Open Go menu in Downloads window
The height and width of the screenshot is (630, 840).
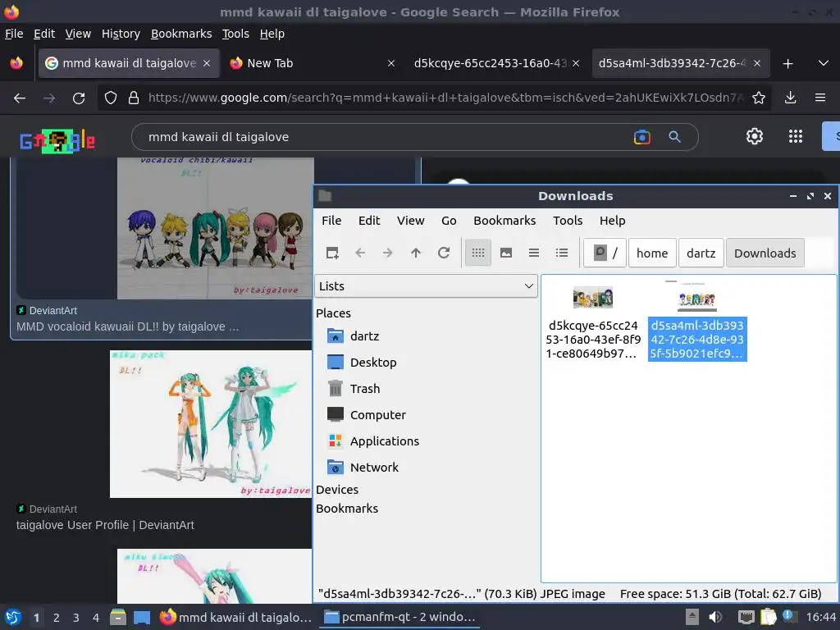click(x=449, y=221)
